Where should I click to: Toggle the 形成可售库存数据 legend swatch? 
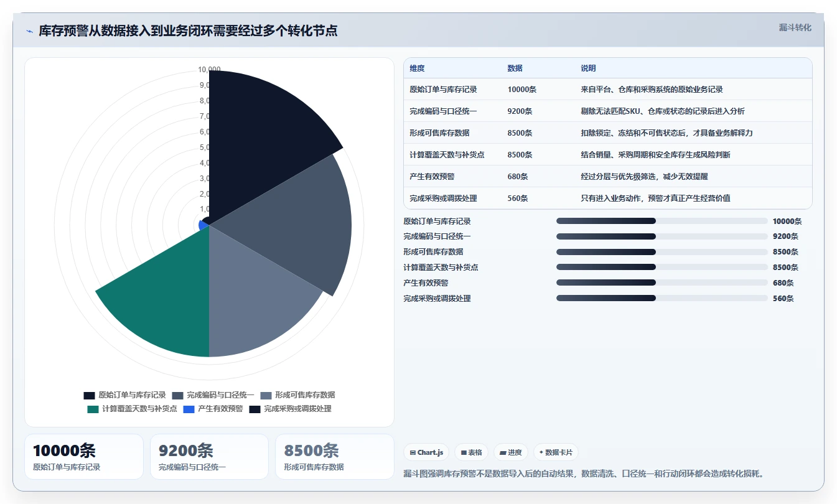click(x=266, y=395)
